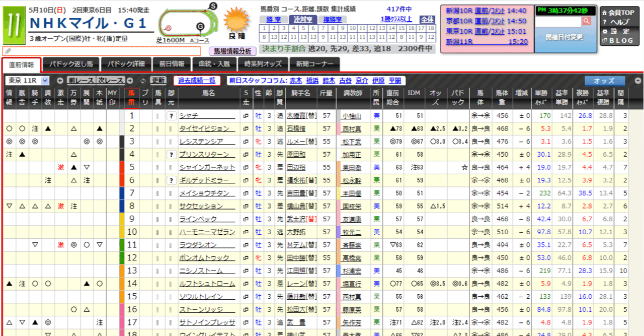The width and height of the screenshot is (644, 336).
Task: Click the red search magnifier icon
Action: pos(586,21)
